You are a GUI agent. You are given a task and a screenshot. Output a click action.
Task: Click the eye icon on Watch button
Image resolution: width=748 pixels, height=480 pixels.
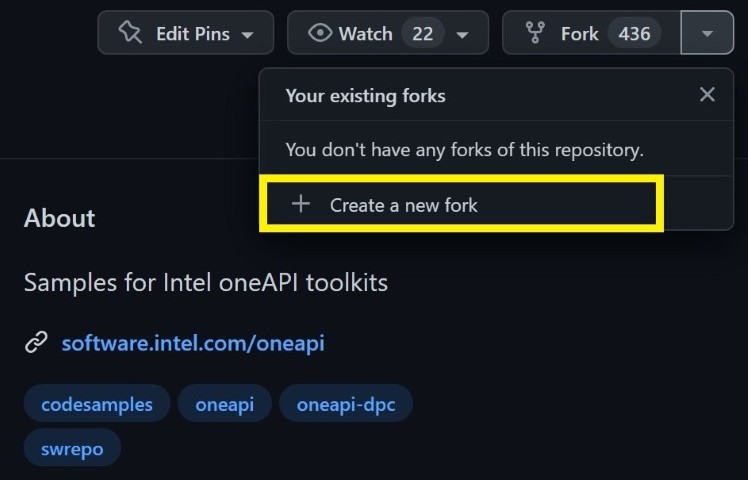320,33
